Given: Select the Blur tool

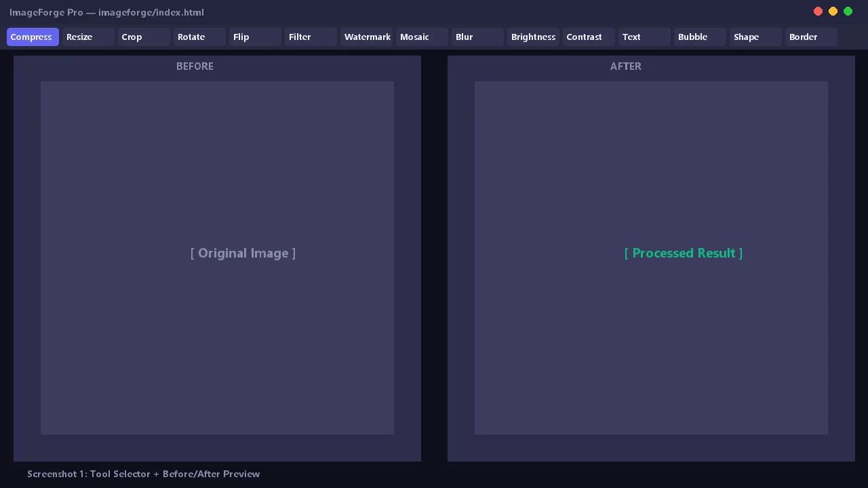Looking at the screenshot, I should point(477,37).
